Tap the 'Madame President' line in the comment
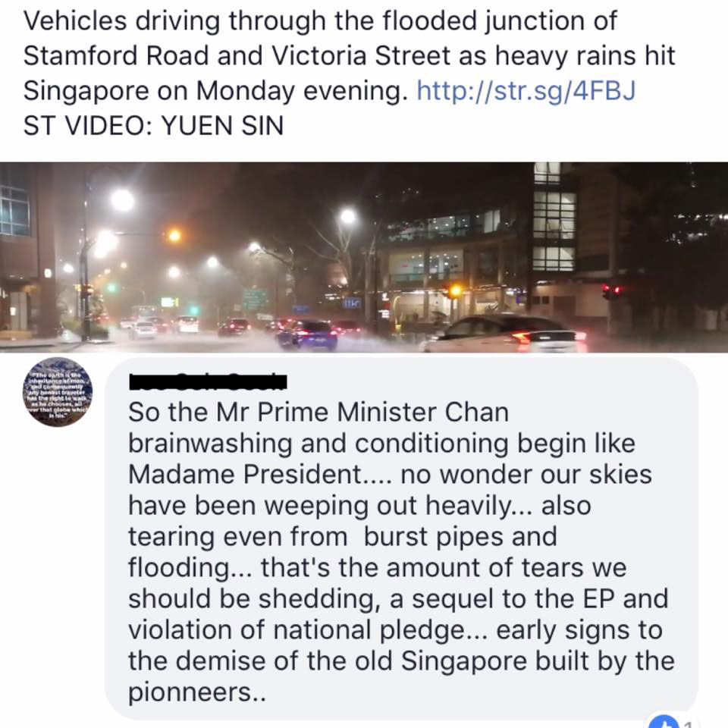The width and height of the screenshot is (728, 728). 390,475
